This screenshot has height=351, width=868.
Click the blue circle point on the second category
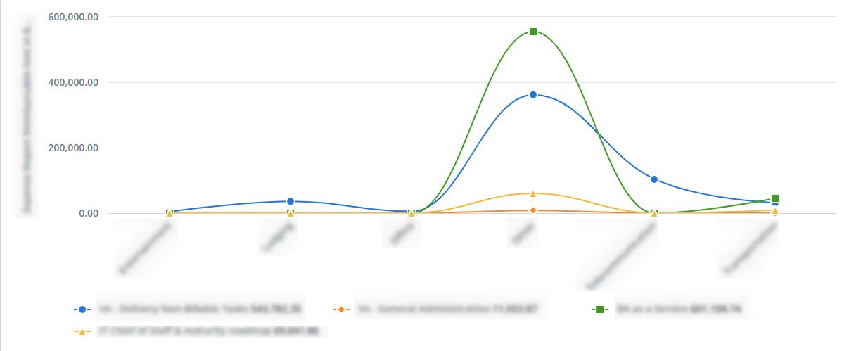pos(291,202)
